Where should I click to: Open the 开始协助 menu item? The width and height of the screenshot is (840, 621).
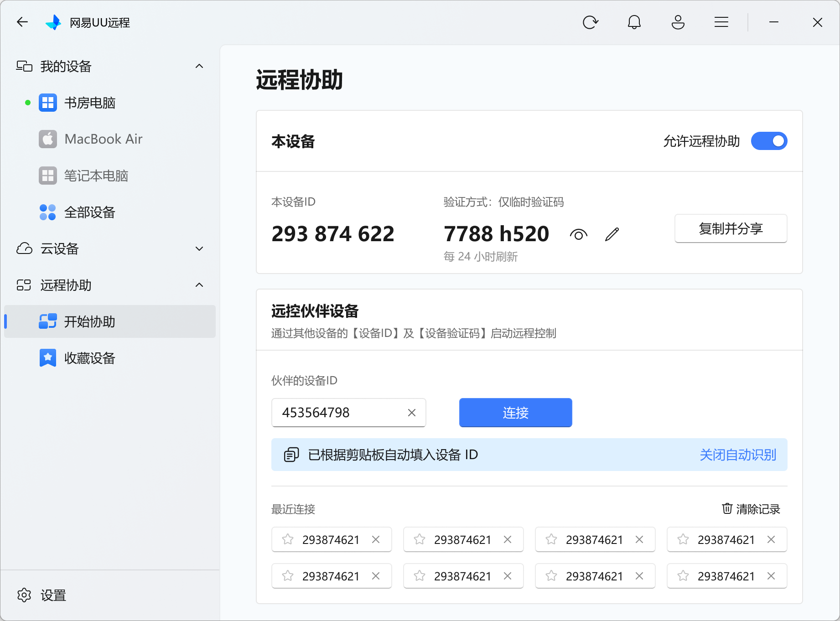(x=110, y=321)
